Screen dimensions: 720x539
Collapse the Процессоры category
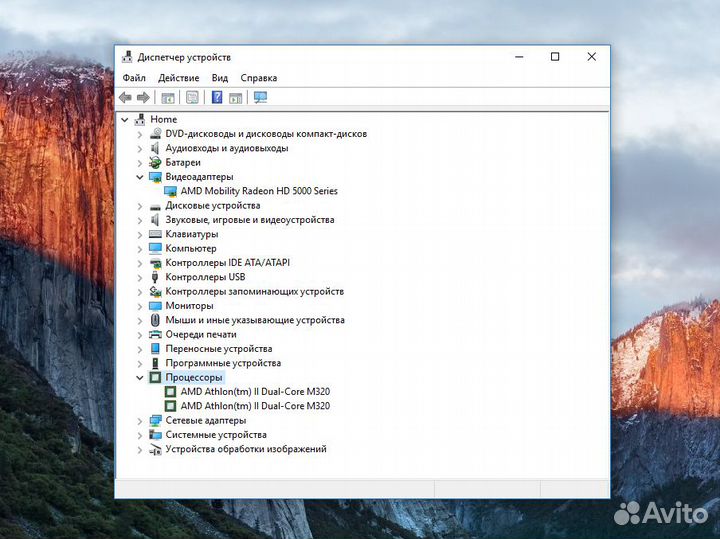(140, 378)
